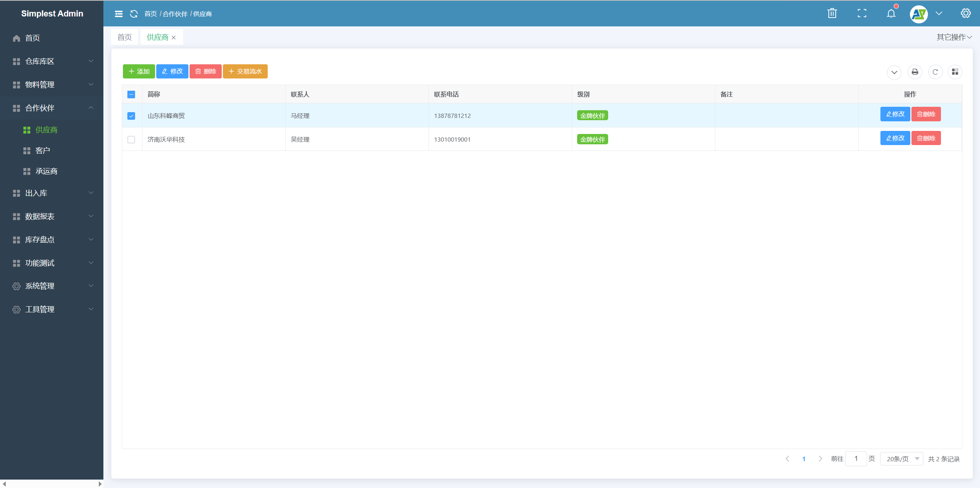Open the 其它操作 dropdown
The image size is (980, 488).
click(x=954, y=37)
